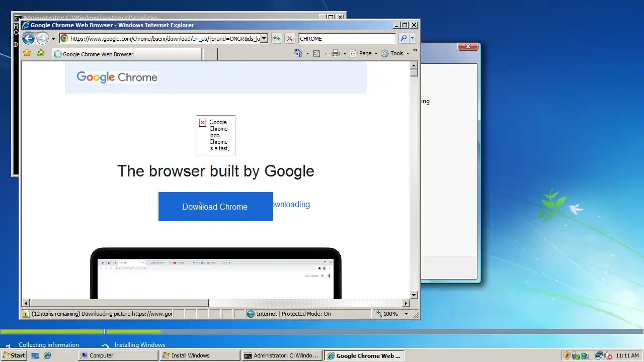Click the Add to Favorites star-plus icon

tap(40, 53)
